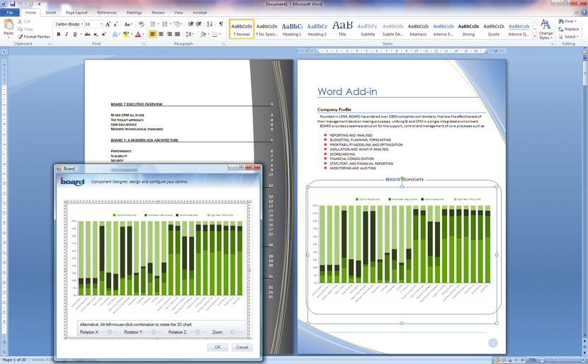Open the Font dialog launcher

[144, 44]
